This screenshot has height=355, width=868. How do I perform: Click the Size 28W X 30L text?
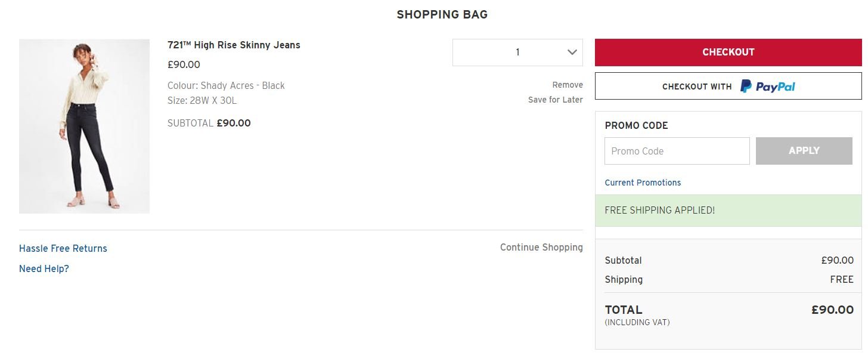(x=202, y=100)
